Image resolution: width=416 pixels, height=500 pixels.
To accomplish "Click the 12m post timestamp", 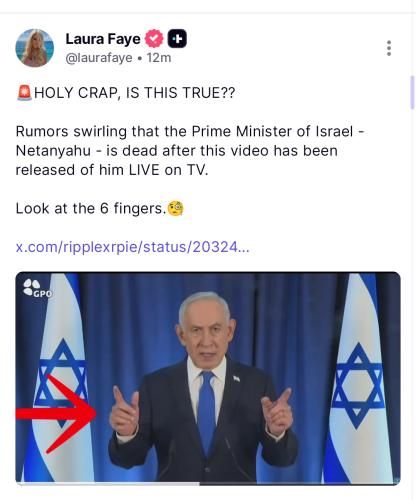I will tap(159, 58).
